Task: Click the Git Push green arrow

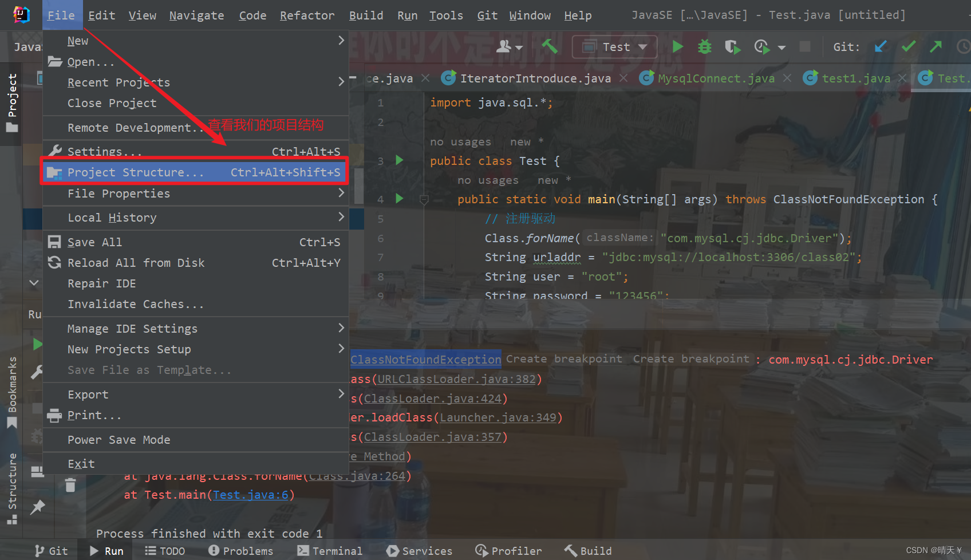Action: coord(936,46)
